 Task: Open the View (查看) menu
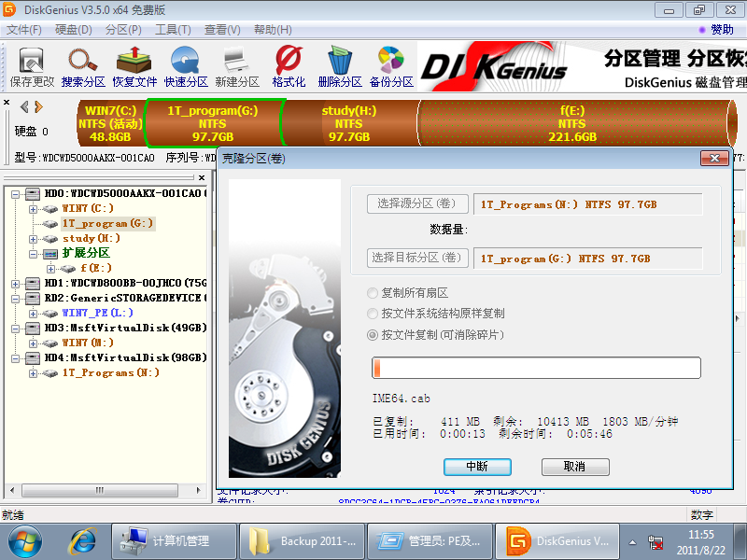(x=222, y=30)
